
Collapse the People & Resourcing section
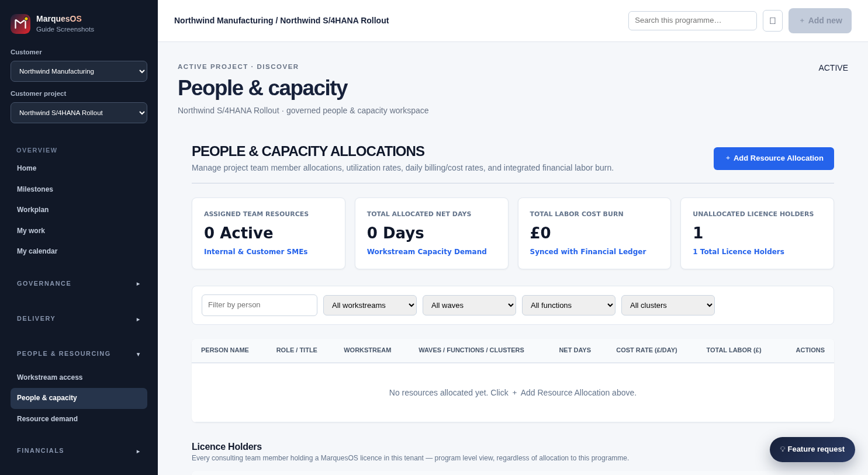click(79, 353)
